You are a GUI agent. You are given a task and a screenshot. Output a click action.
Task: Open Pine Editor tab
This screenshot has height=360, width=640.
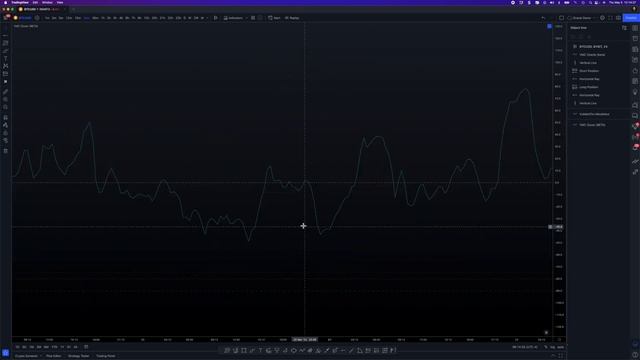point(53,356)
